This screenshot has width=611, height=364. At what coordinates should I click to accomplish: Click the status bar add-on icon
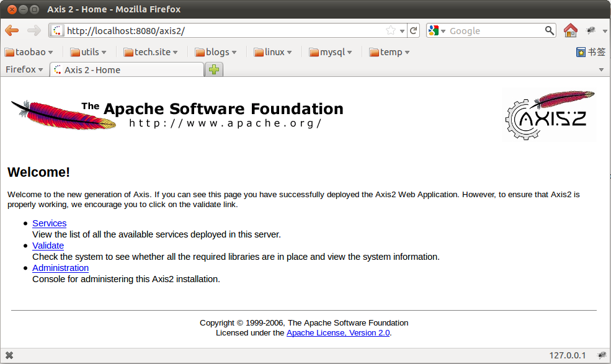602,355
